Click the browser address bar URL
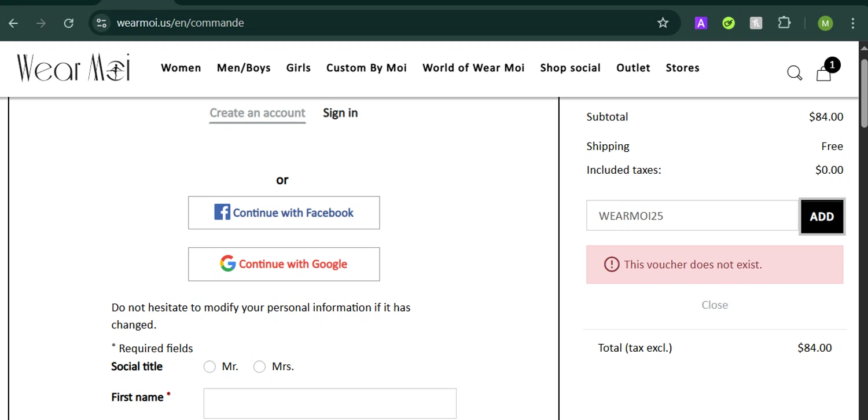The width and height of the screenshot is (868, 420). 181,23
